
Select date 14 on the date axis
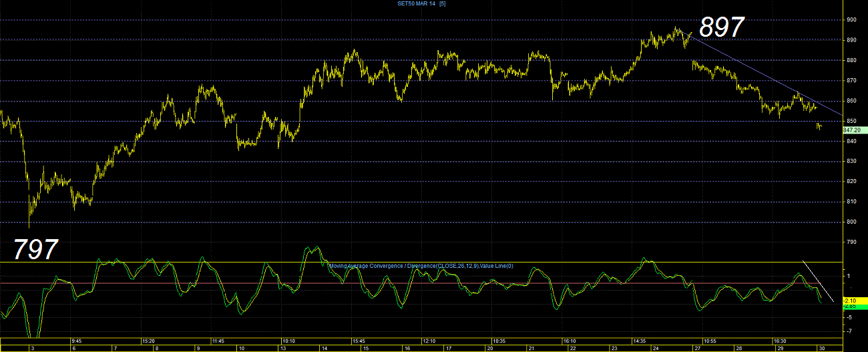pyautogui.click(x=324, y=348)
